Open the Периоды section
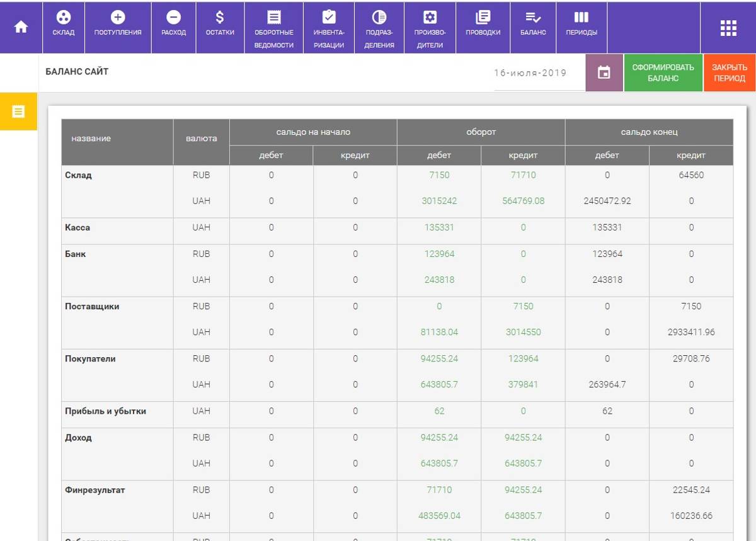The image size is (756, 541). click(x=581, y=27)
